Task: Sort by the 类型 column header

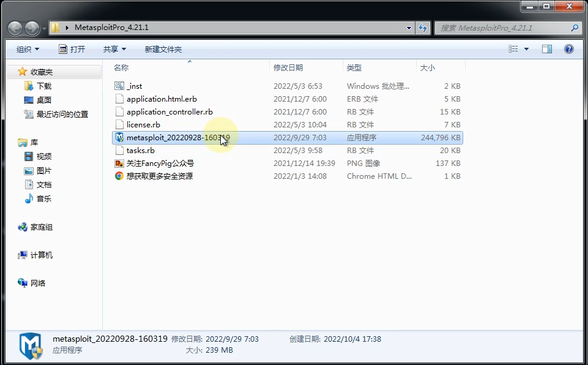Action: tap(354, 67)
